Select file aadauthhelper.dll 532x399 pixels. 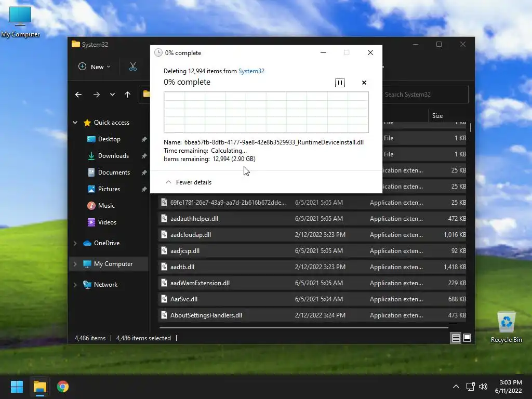312,219
